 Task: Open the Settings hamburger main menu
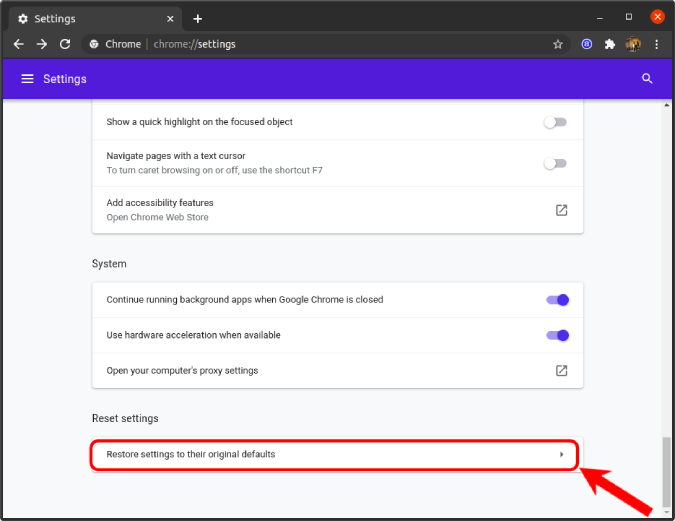(28, 79)
